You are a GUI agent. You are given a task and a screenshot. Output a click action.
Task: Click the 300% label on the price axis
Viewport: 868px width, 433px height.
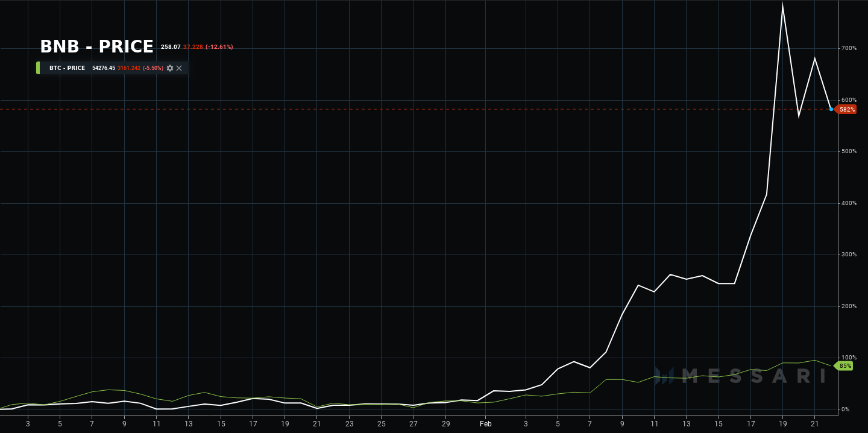pos(849,254)
